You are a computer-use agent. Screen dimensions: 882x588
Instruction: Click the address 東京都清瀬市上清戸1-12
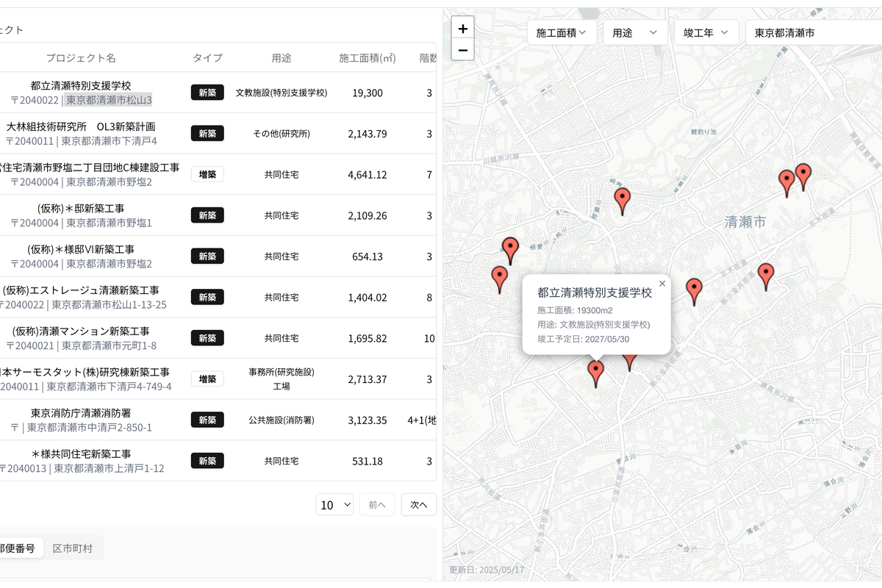pos(109,468)
